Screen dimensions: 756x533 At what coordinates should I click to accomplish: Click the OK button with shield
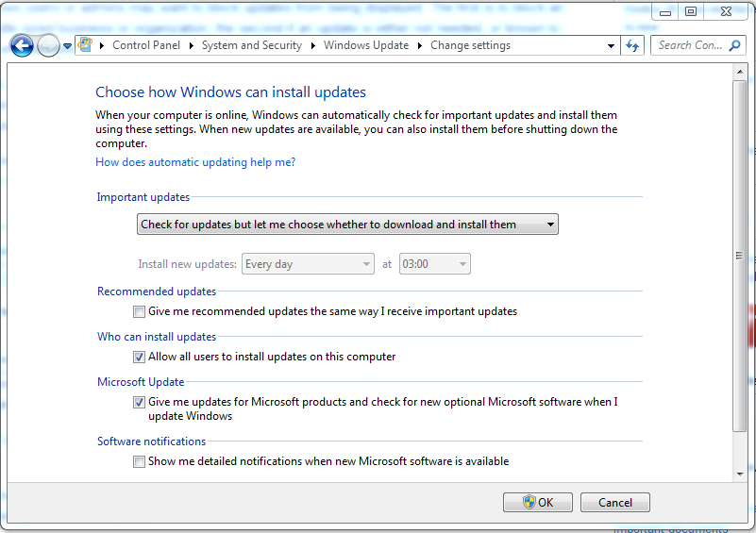[x=538, y=503]
